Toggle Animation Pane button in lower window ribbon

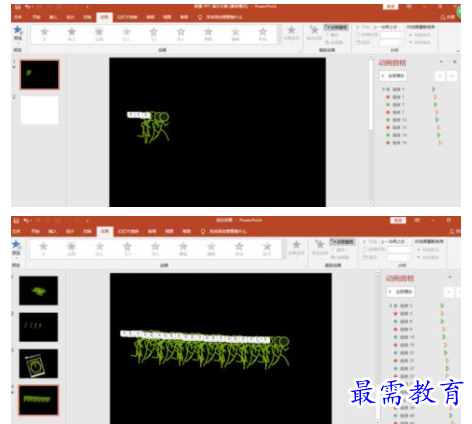click(342, 242)
